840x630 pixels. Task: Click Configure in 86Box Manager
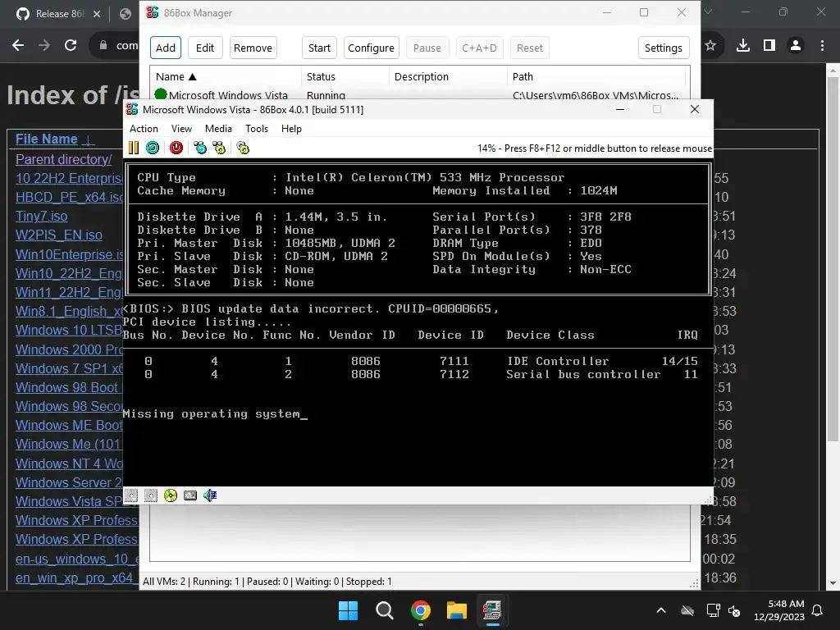(x=372, y=48)
